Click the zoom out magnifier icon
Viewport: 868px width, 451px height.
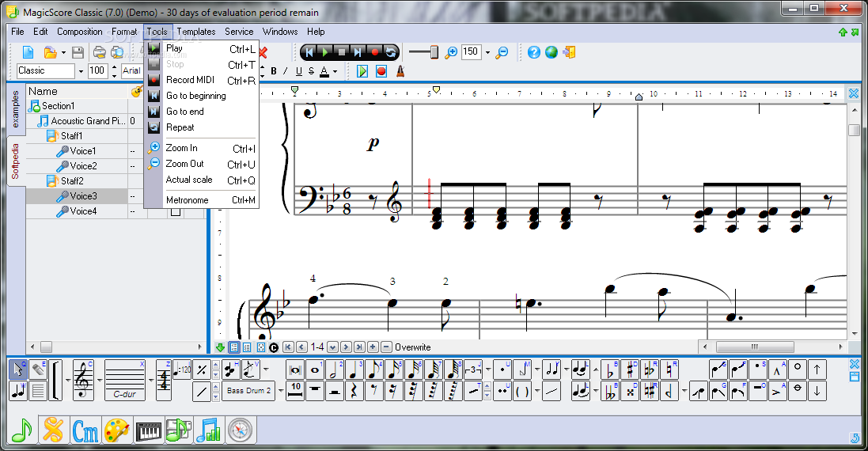(x=502, y=52)
